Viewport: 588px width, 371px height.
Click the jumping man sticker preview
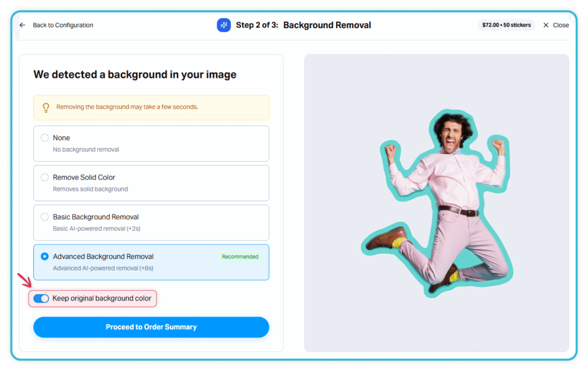pyautogui.click(x=437, y=203)
